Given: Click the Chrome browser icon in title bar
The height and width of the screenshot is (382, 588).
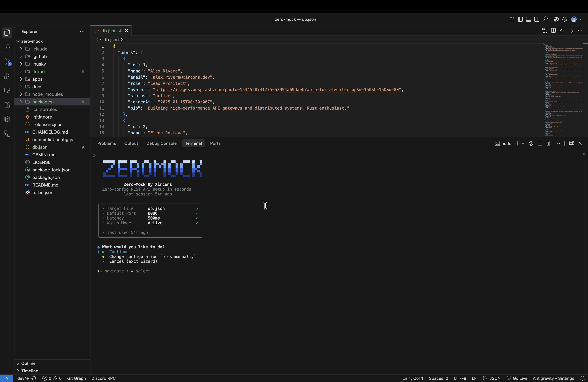Looking at the screenshot, I should point(556,19).
